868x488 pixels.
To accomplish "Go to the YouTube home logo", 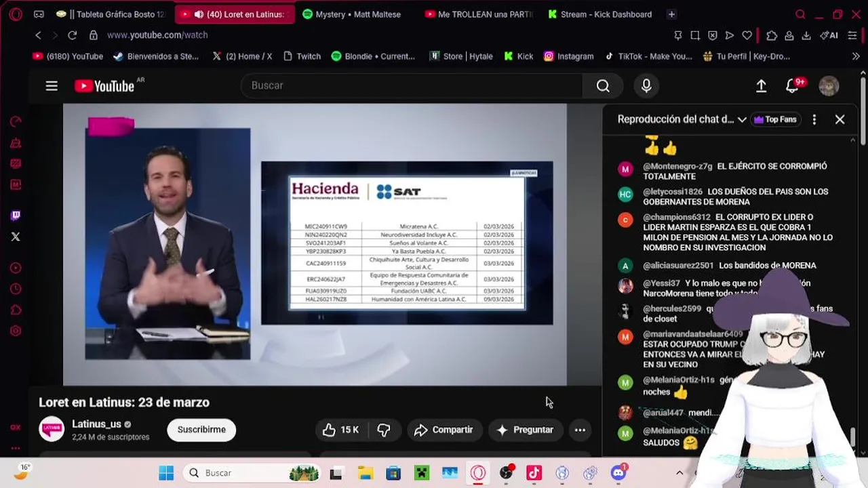I will [x=104, y=85].
